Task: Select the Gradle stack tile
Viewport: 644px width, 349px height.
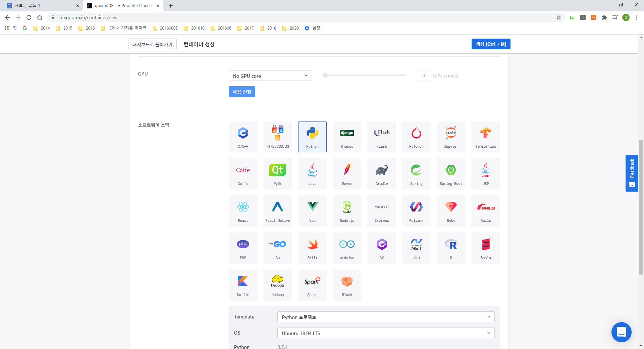Action: (x=382, y=174)
